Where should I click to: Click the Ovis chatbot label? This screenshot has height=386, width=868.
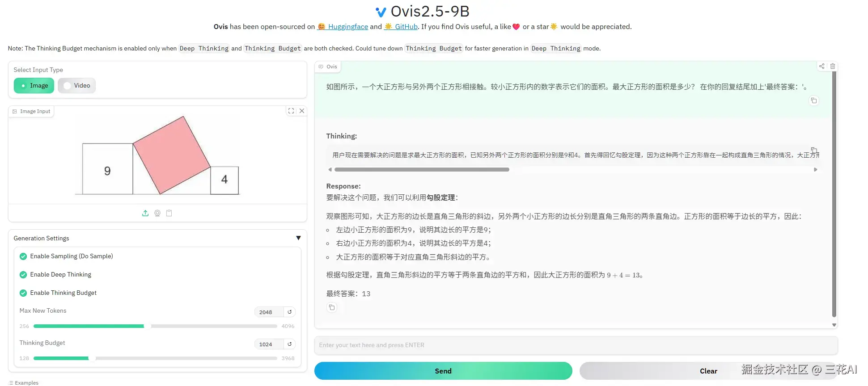(328, 67)
